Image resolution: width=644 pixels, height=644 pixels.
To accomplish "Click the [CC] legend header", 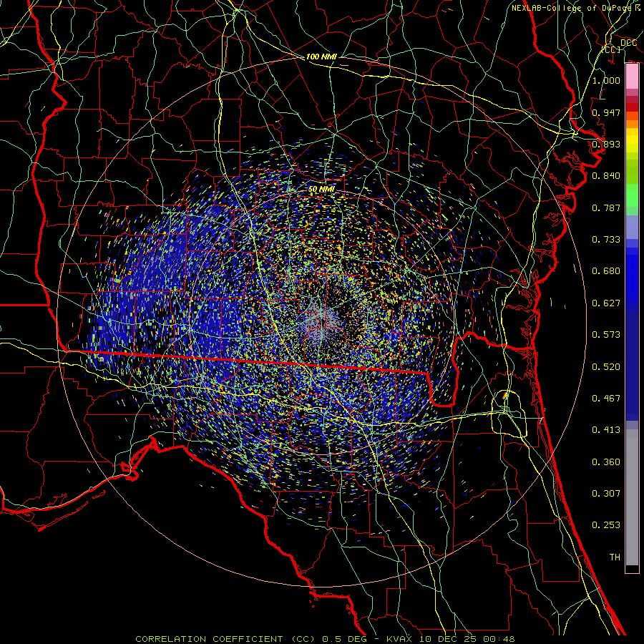I will [x=612, y=49].
